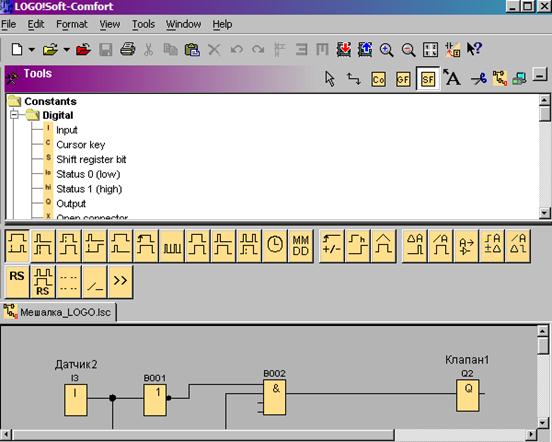
Task: Click the page layout icon
Action: point(430,49)
